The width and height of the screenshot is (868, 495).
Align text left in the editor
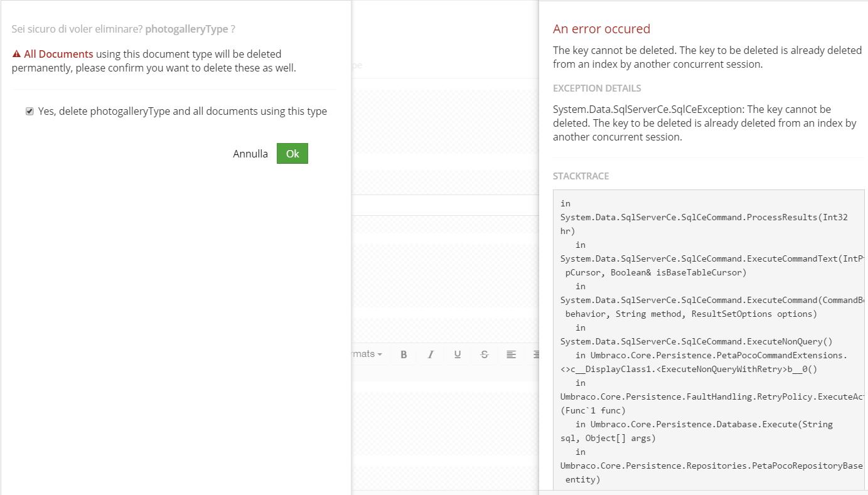511,354
